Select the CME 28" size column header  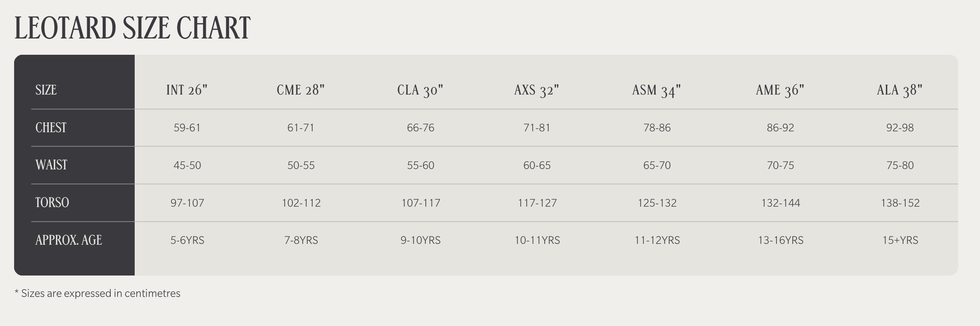coord(301,90)
